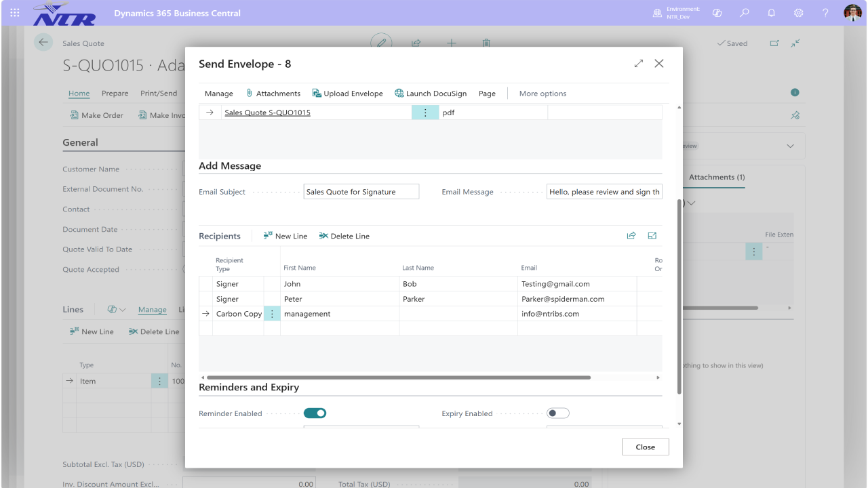
Task: Open the Sales Quote S-QUO1015 link
Action: 267,113
